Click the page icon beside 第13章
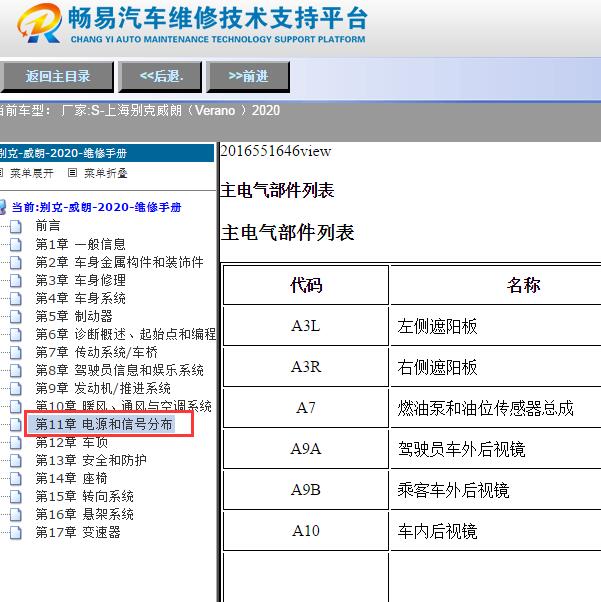 tap(16, 460)
